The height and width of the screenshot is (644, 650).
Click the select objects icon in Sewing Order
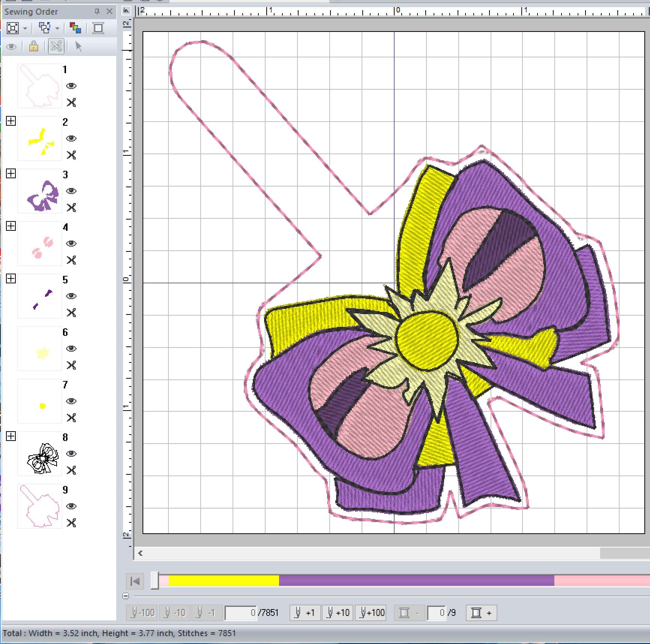(x=45, y=28)
